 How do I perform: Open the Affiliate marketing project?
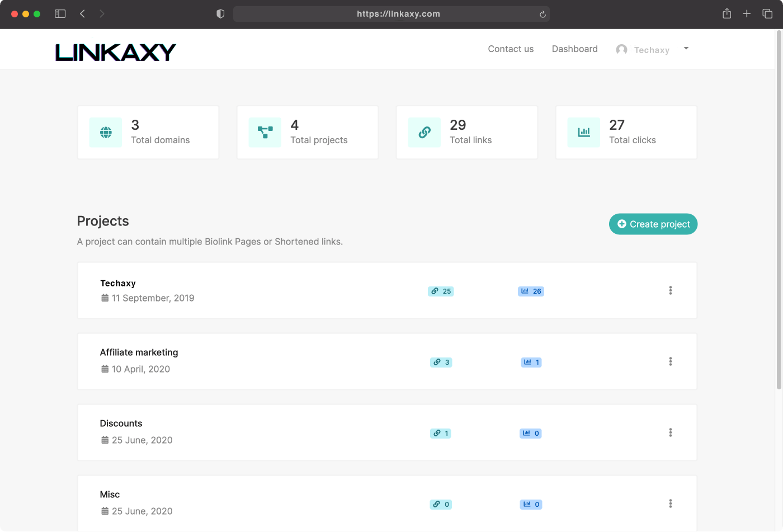point(139,352)
